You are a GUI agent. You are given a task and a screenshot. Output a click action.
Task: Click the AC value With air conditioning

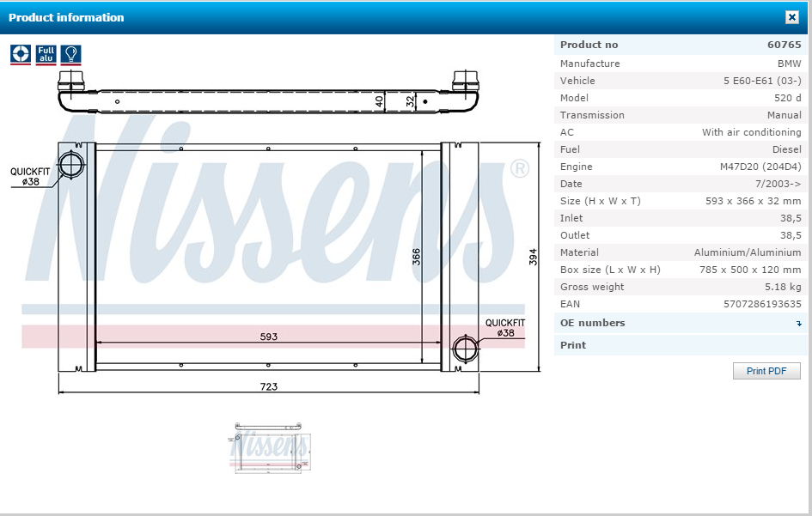751,132
